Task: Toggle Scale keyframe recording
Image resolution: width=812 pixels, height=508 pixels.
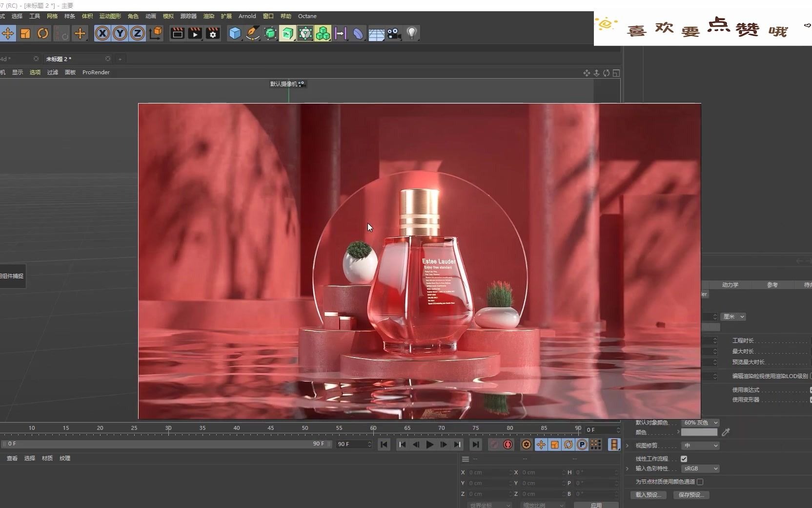Action: point(554,444)
